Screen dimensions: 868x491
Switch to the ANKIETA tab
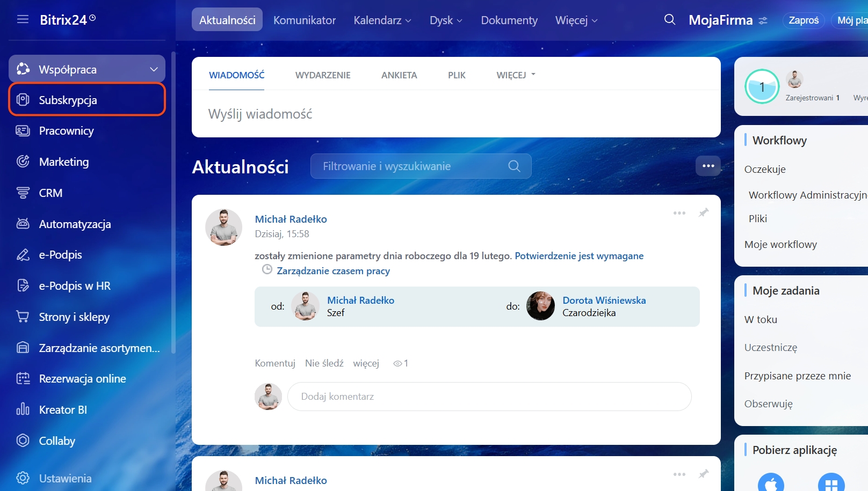click(x=399, y=75)
